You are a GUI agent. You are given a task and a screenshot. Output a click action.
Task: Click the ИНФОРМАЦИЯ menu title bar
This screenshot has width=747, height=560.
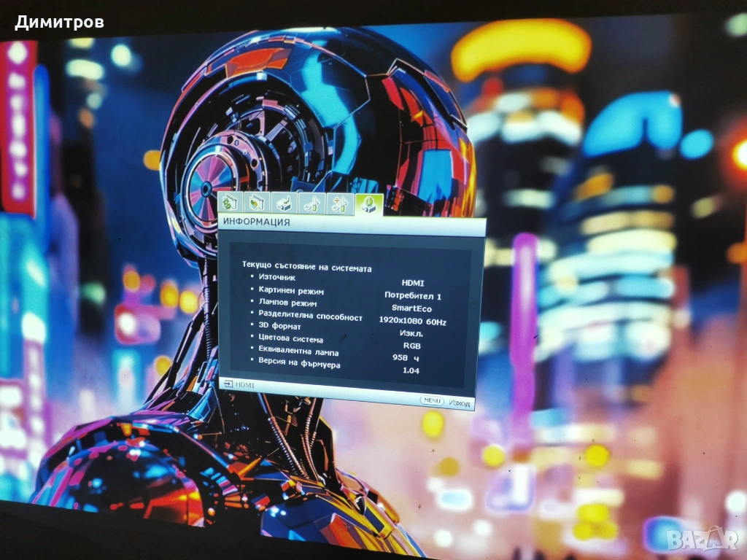[350, 224]
